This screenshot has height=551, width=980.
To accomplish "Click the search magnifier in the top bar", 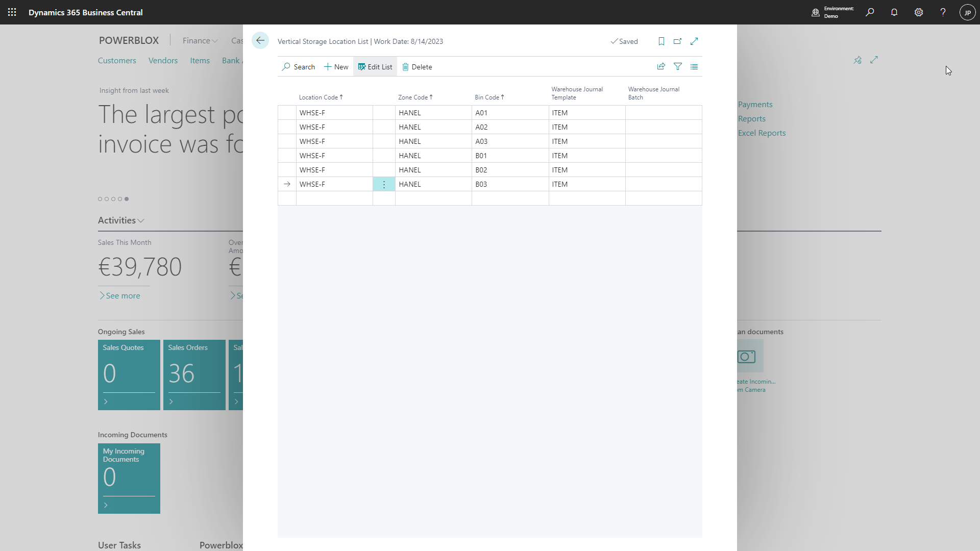I will pos(870,12).
